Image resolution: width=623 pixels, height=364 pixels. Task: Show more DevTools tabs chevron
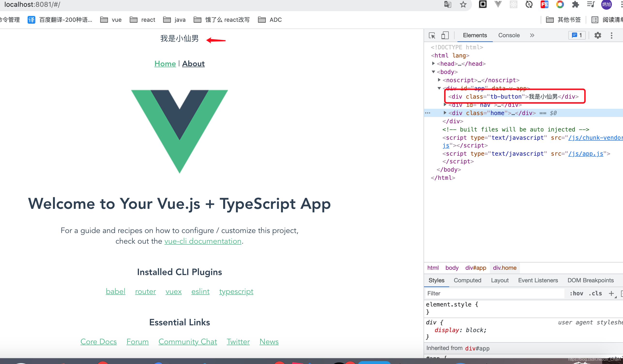point(532,36)
